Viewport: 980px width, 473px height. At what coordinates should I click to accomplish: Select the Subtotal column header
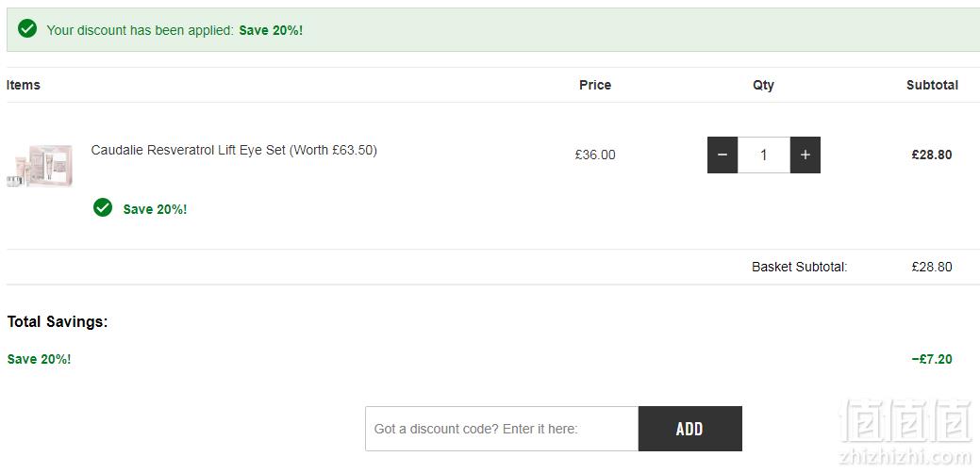coord(932,85)
